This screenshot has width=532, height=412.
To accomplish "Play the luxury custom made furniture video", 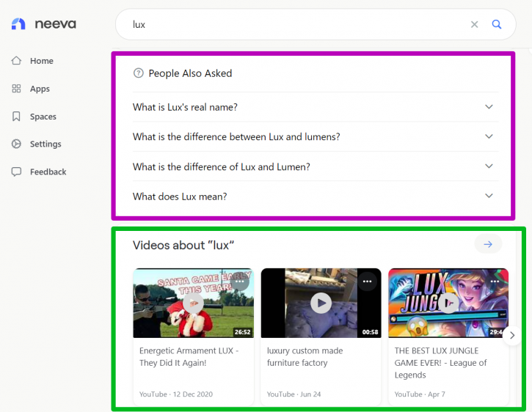I will pyautogui.click(x=321, y=303).
